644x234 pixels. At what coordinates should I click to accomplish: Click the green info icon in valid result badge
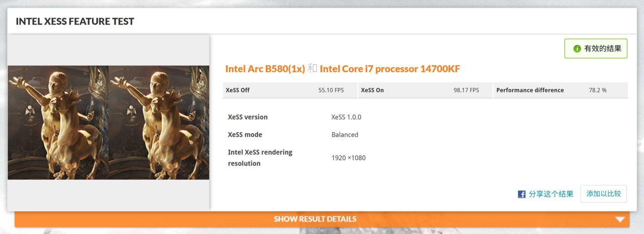[577, 49]
